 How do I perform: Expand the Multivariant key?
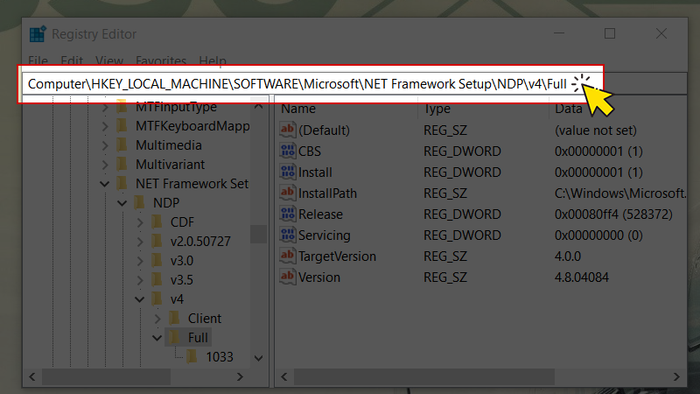104,165
